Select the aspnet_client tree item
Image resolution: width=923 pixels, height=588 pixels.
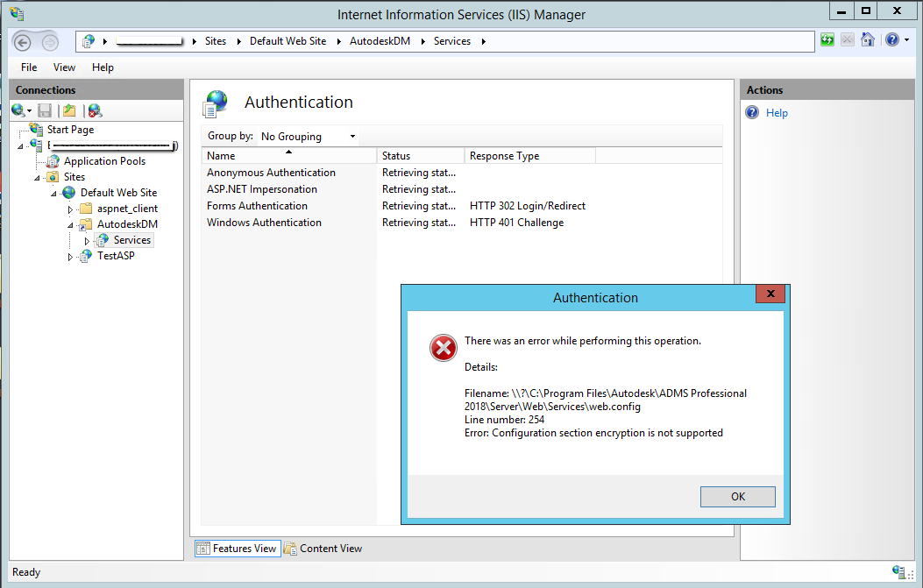[x=128, y=209]
